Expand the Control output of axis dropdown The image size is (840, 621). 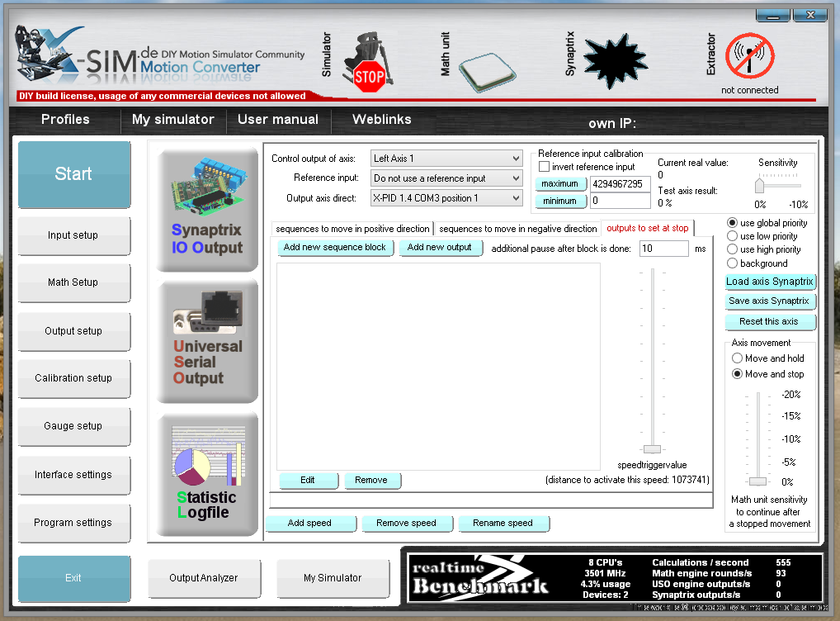[x=446, y=159]
